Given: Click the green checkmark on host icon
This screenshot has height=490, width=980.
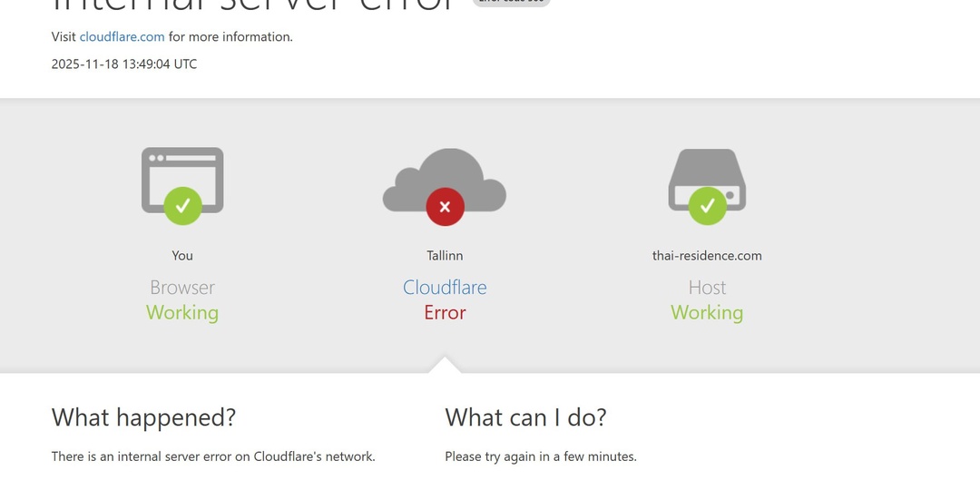Looking at the screenshot, I should point(708,206).
